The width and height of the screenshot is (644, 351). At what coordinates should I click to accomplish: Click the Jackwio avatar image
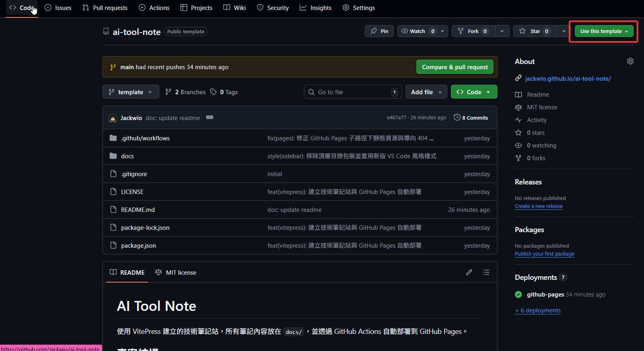(113, 118)
